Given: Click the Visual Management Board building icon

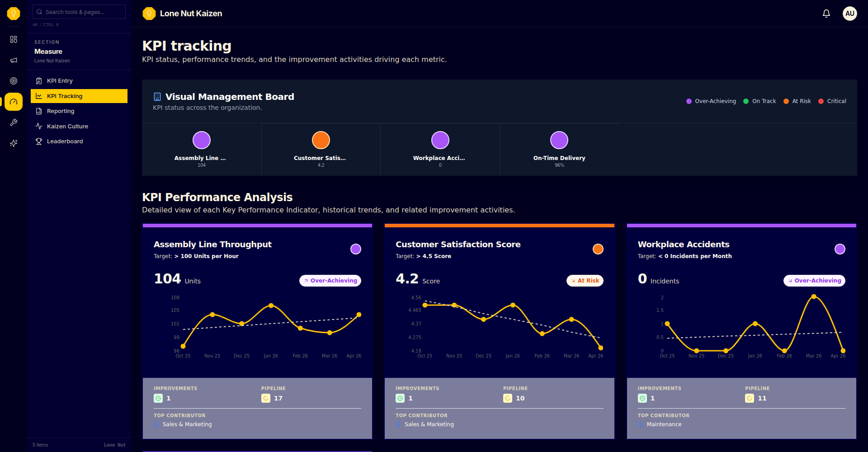Looking at the screenshot, I should pos(157,97).
